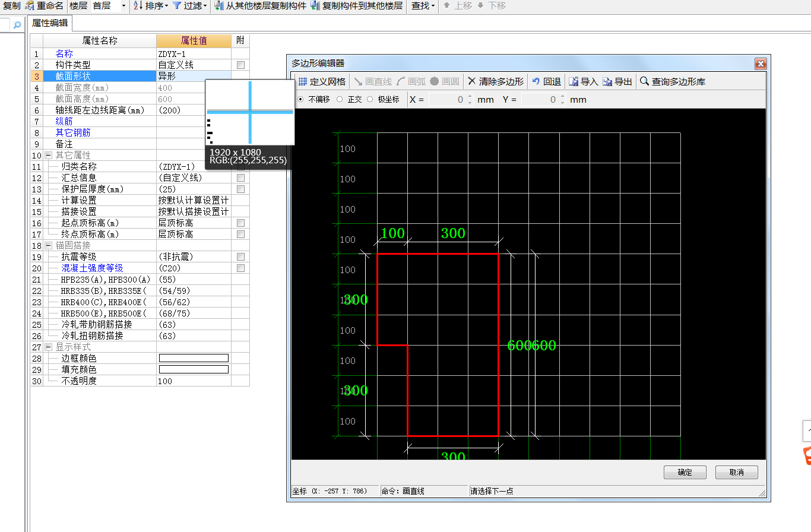
Task: Toggle the 混凝土强度等级 row checkbox
Action: coord(240,268)
